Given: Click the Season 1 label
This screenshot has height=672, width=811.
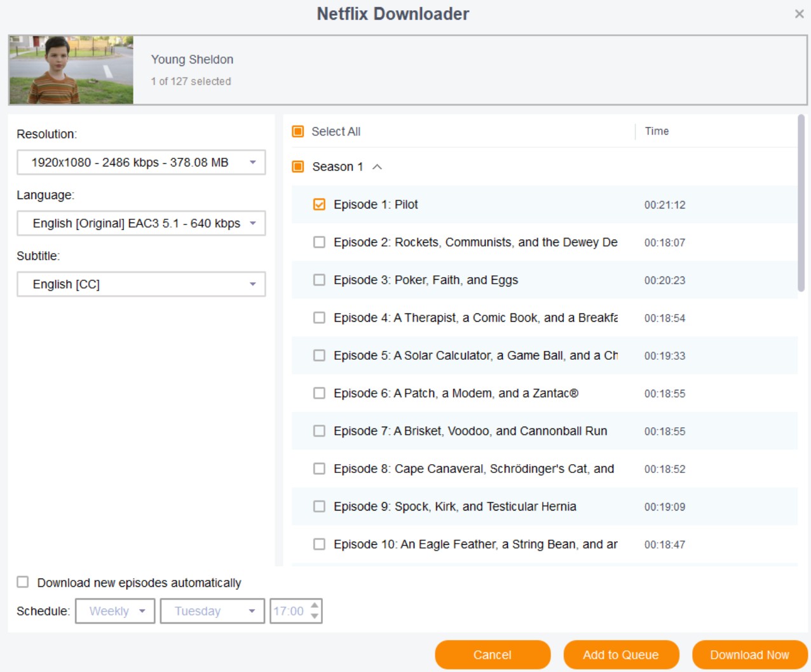Looking at the screenshot, I should 337,167.
